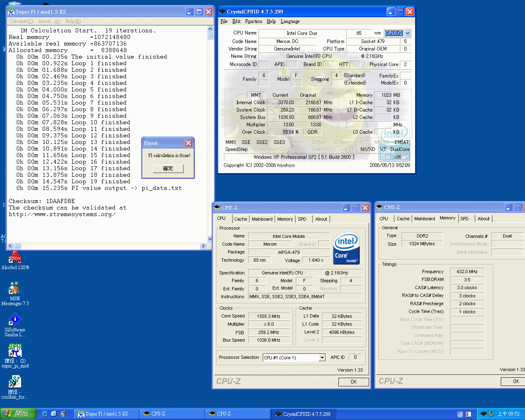525x420 pixels.
Task: Switch to the SPD tab in memory CPU-Z
Action: [464, 219]
